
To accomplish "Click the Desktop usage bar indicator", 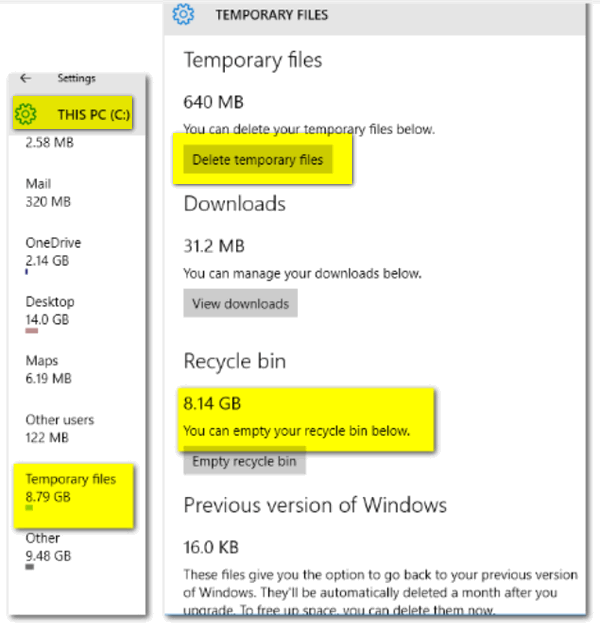I will click(x=32, y=331).
